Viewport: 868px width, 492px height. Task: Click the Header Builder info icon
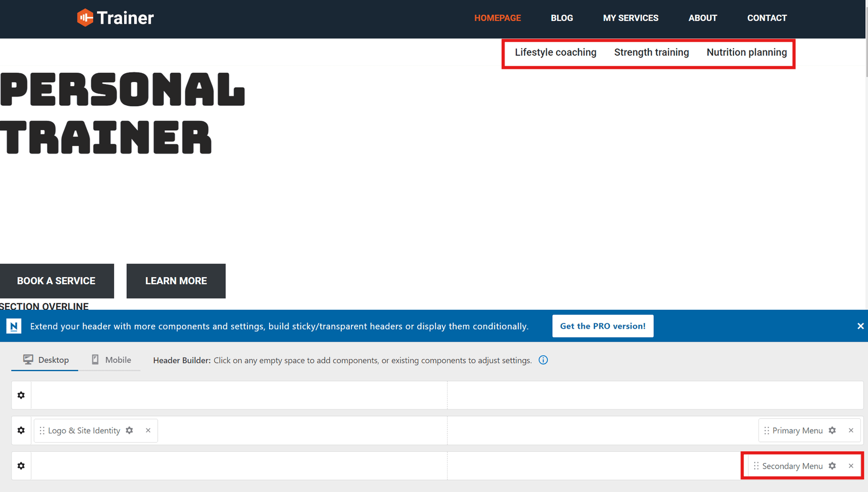[x=543, y=360]
